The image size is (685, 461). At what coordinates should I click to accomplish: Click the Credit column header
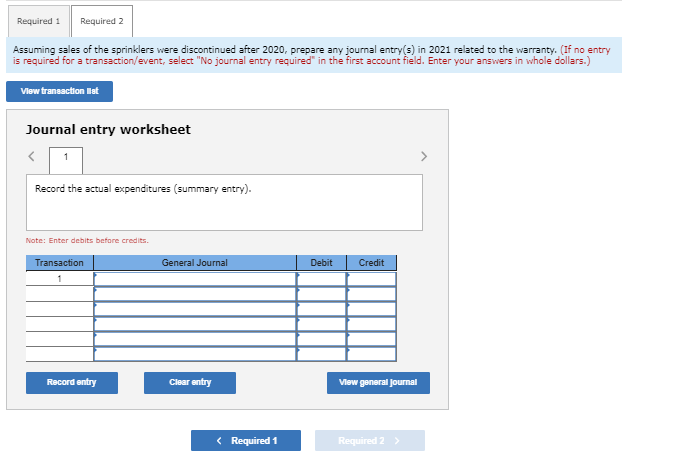[x=371, y=263]
